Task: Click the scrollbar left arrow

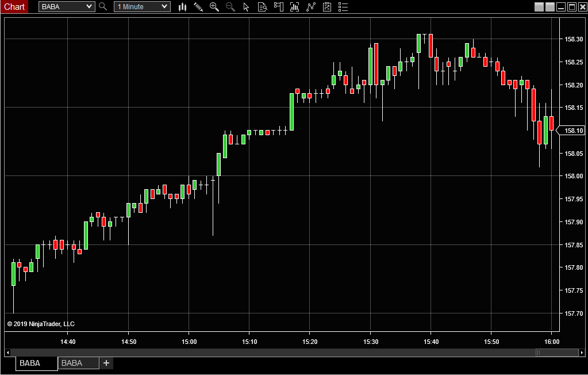Action: point(8,353)
